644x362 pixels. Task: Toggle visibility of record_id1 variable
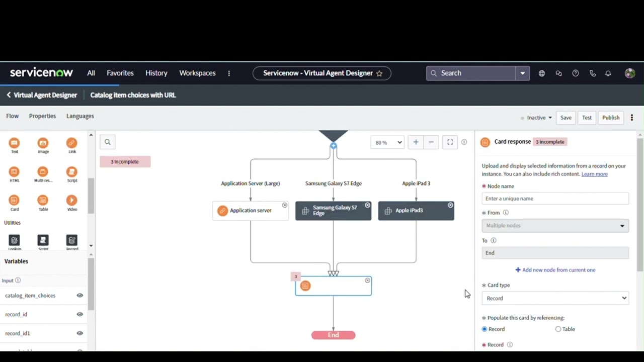tap(79, 333)
